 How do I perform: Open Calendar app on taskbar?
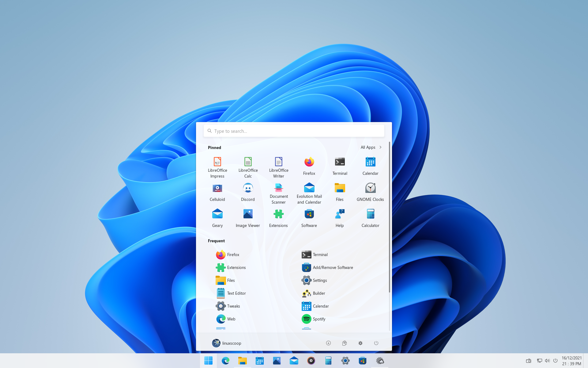pos(260,361)
